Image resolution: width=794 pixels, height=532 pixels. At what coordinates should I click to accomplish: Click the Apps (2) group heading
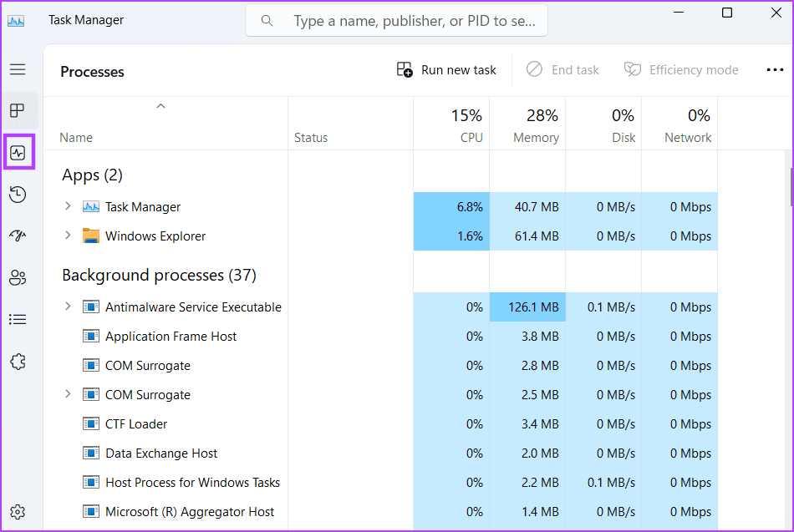[92, 175]
